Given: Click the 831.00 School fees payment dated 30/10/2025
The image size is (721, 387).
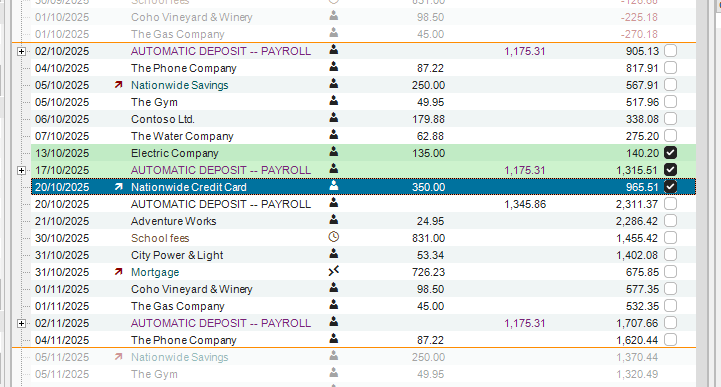Looking at the screenshot, I should click(x=428, y=238).
